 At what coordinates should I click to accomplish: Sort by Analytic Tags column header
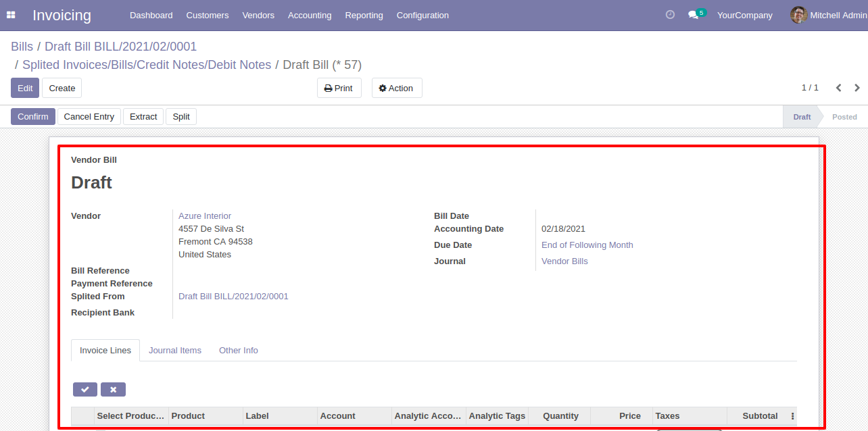[497, 416]
